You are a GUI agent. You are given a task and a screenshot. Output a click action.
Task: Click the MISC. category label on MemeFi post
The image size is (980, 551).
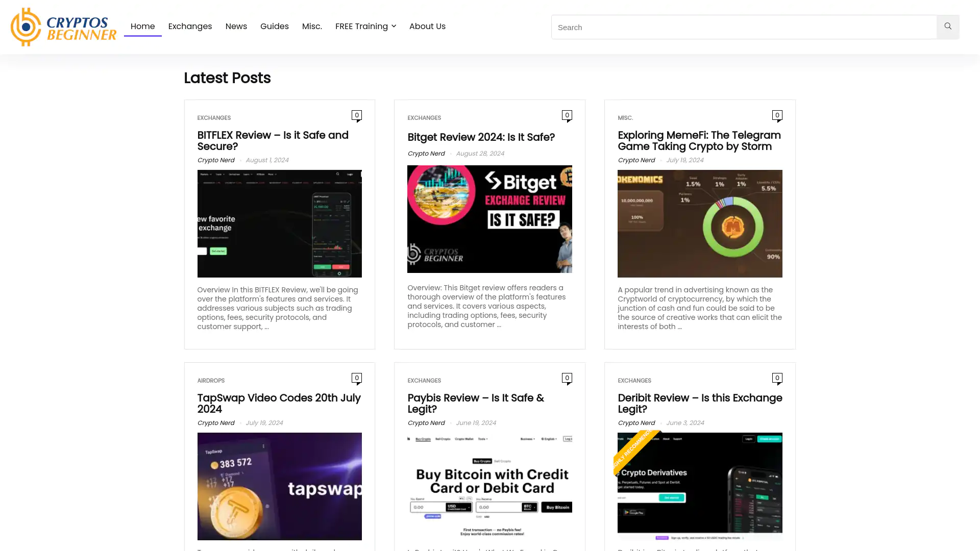pos(625,118)
